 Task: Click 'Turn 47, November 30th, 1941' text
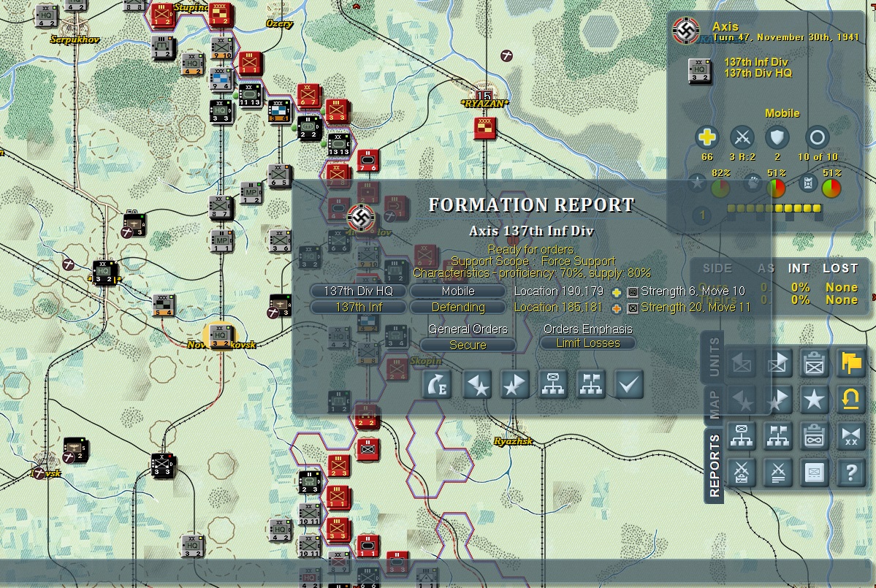(x=785, y=37)
